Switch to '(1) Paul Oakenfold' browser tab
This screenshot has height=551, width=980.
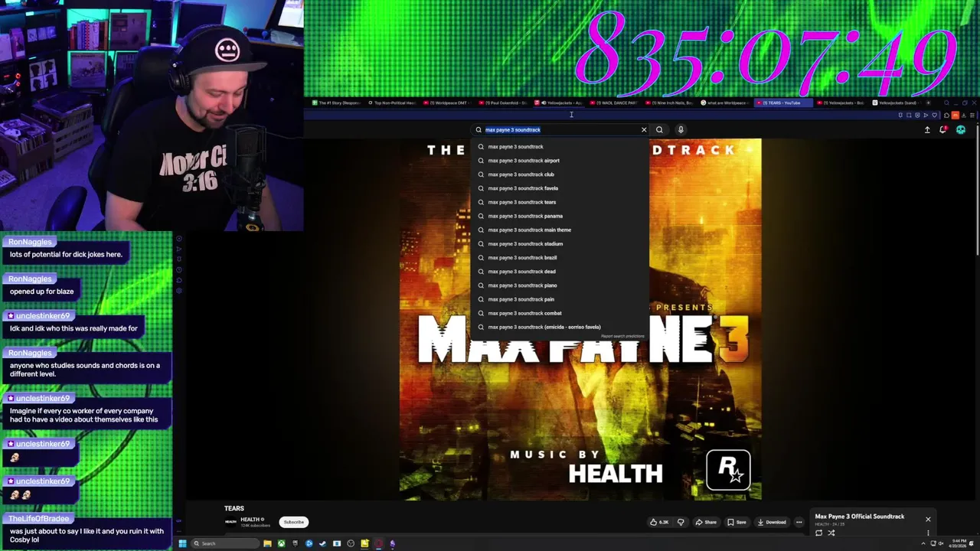click(502, 103)
